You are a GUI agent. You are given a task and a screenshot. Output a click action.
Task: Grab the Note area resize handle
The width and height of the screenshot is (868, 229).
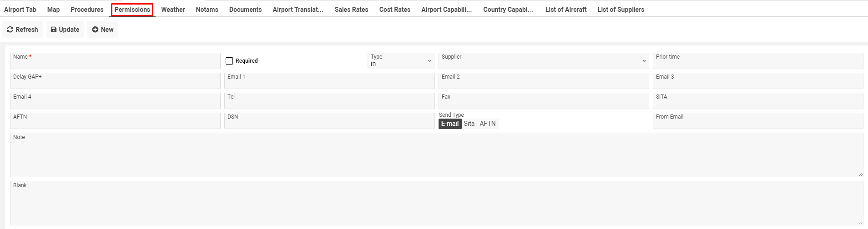pos(860,174)
